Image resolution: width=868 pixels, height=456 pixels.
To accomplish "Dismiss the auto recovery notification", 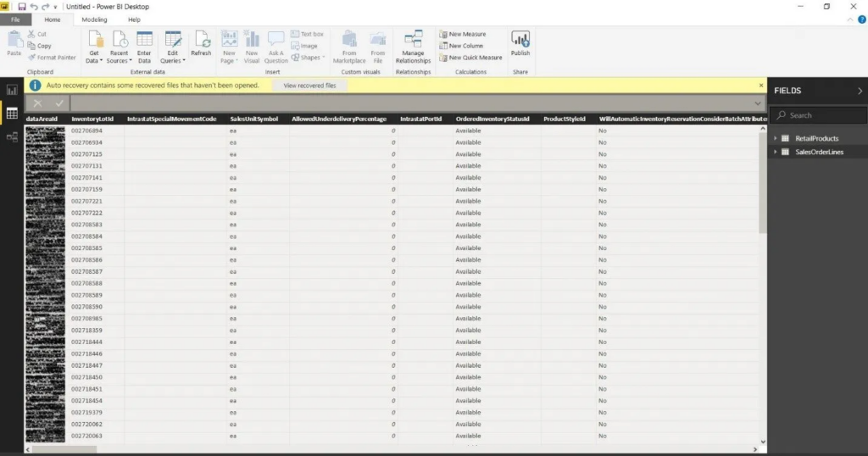I will point(761,86).
